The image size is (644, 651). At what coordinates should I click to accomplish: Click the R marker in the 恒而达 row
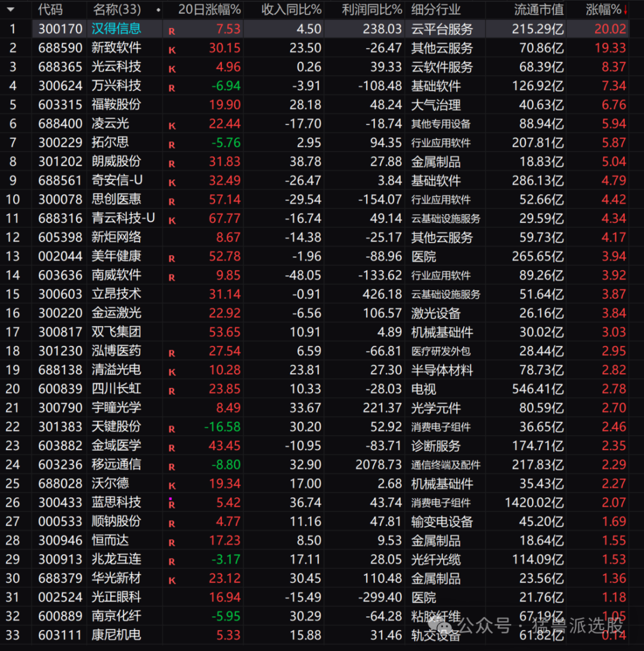coord(172,544)
